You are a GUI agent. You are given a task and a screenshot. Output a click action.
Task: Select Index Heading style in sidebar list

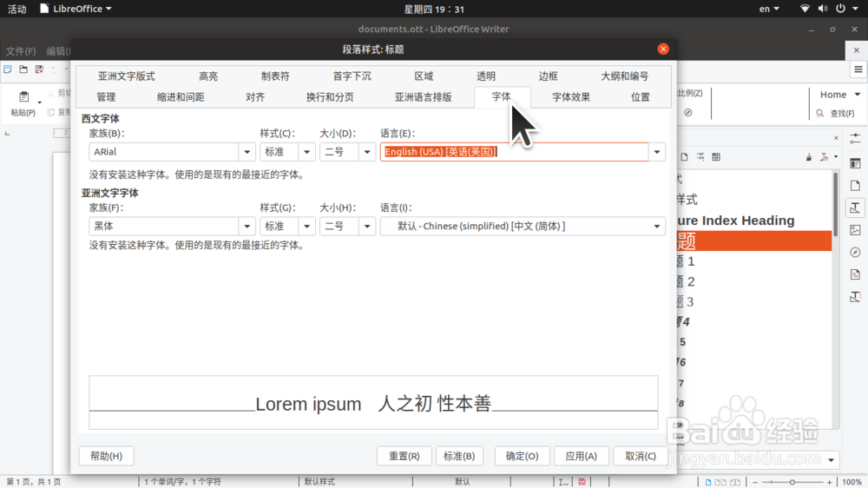(754, 221)
